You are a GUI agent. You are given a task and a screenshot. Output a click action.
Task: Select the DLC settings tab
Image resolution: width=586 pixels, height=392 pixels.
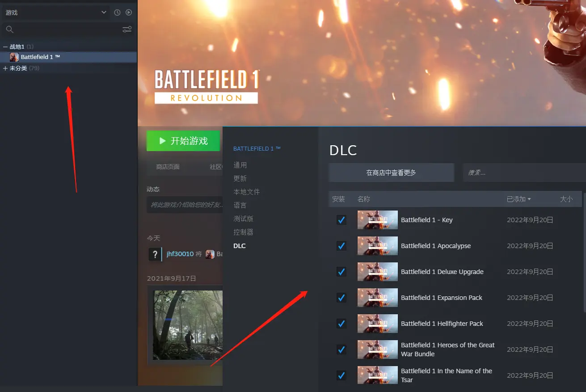[240, 246]
